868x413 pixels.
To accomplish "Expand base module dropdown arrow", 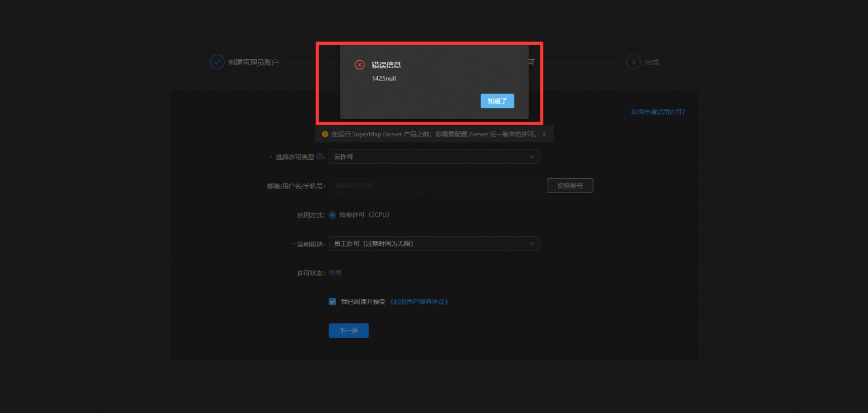I will point(532,244).
